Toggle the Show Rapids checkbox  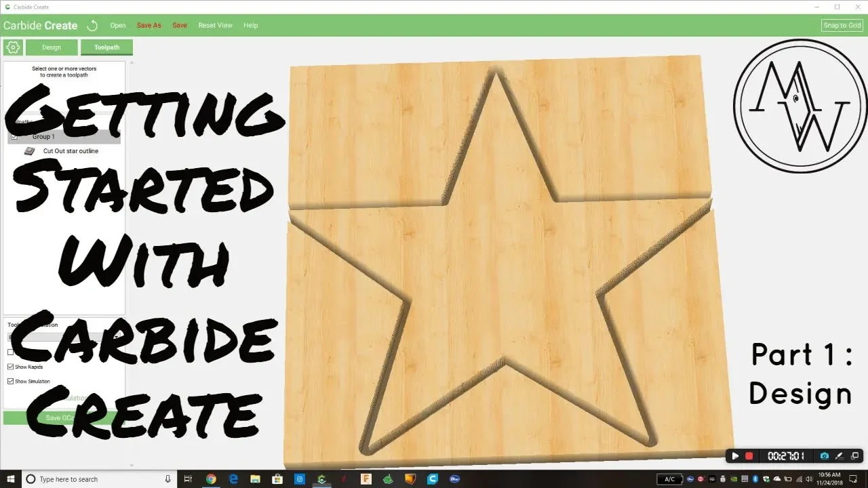pyautogui.click(x=10, y=367)
